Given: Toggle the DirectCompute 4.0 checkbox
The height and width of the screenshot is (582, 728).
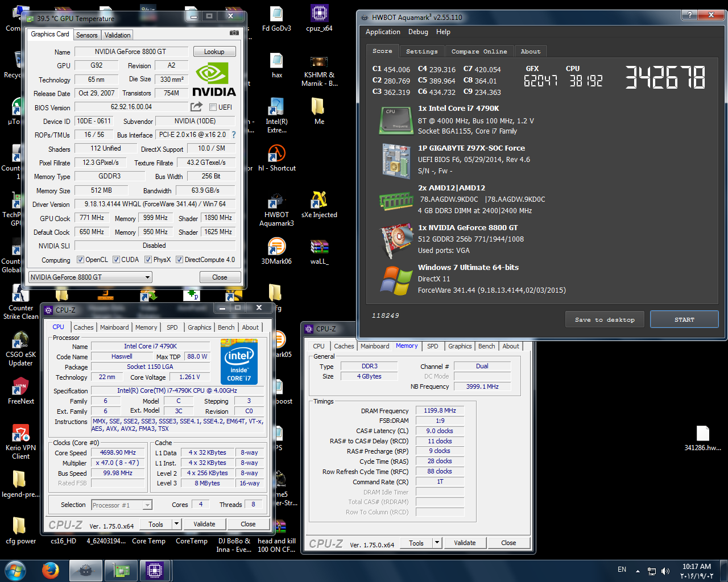Looking at the screenshot, I should click(x=179, y=260).
